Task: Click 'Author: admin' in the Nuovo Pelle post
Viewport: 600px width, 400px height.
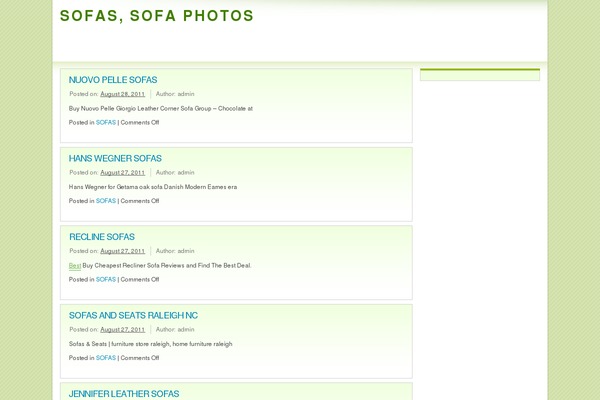Action: coord(175,94)
